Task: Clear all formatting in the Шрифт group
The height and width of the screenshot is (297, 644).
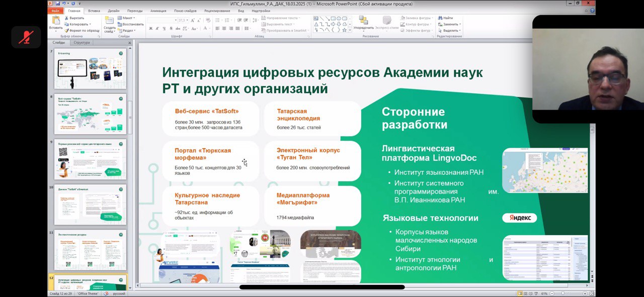Action: (208, 20)
